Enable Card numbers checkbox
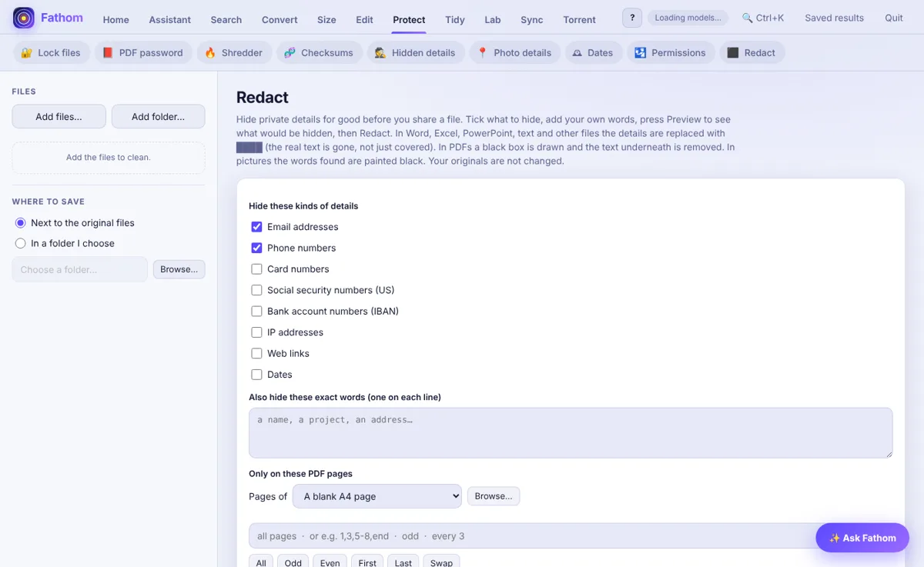The image size is (924, 567). (257, 269)
